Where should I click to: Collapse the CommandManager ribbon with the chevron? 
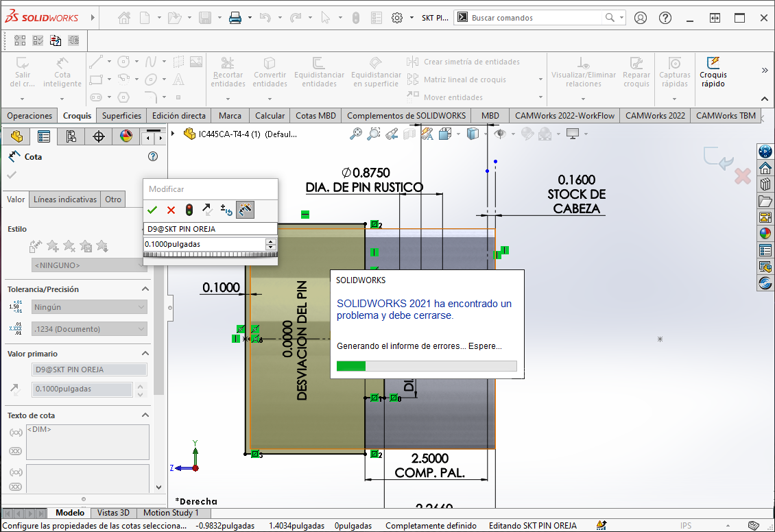(x=765, y=99)
